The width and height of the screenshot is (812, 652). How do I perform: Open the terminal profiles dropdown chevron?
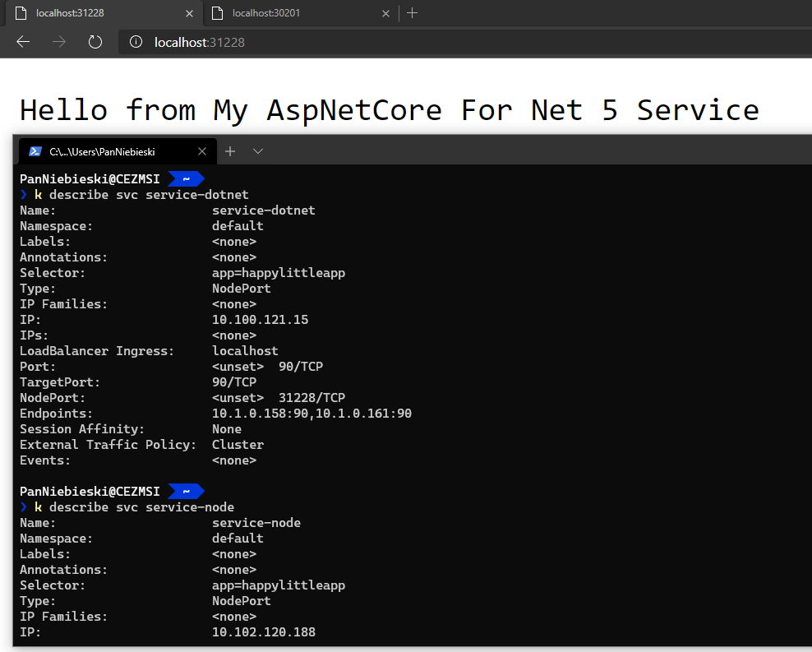258,151
